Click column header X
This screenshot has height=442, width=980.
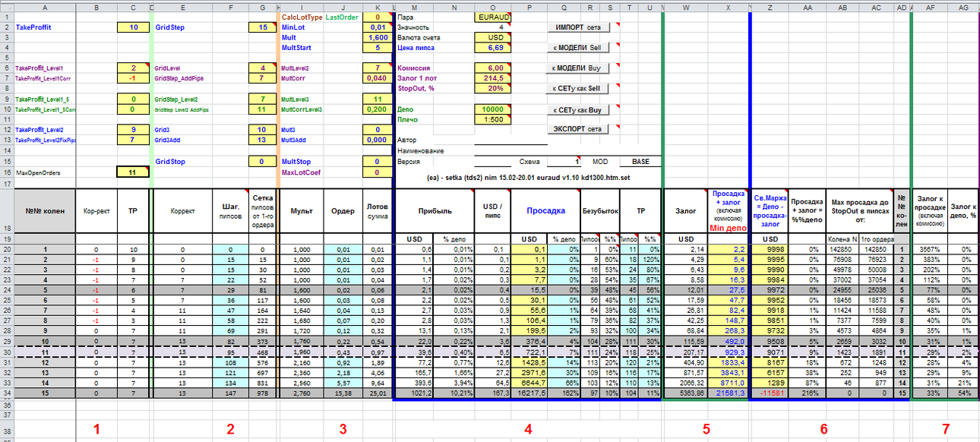[728, 7]
